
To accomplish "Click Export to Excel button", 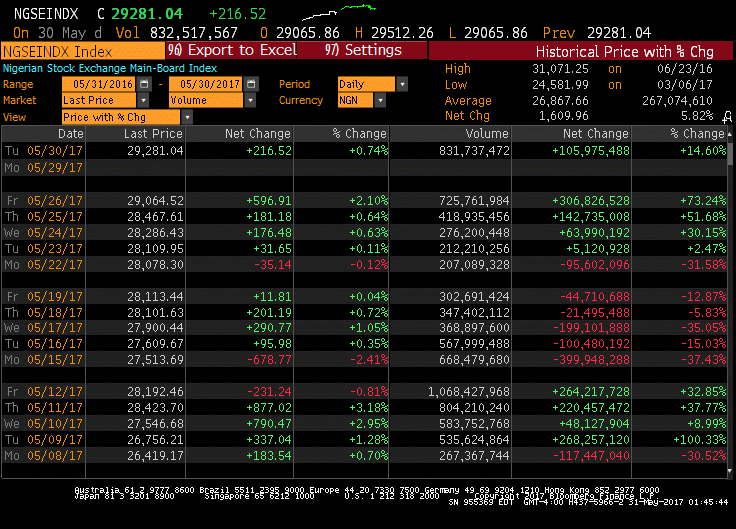I will coord(231,50).
